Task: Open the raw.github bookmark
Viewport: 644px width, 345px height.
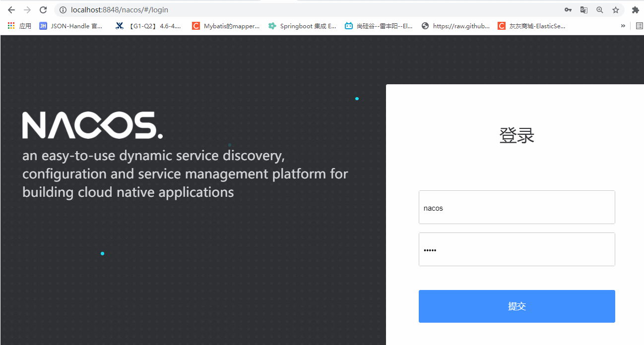Action: (x=455, y=26)
